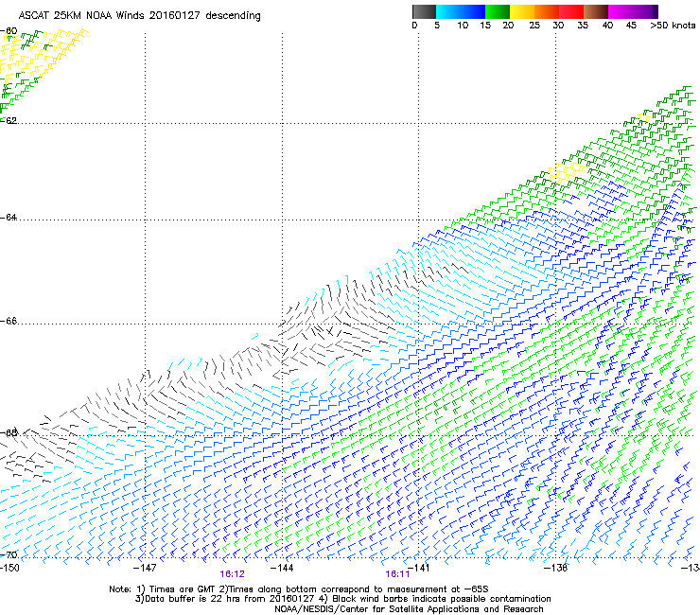The height and width of the screenshot is (615, 700).
Task: Click the latitude label '-60'
Action: [9, 31]
